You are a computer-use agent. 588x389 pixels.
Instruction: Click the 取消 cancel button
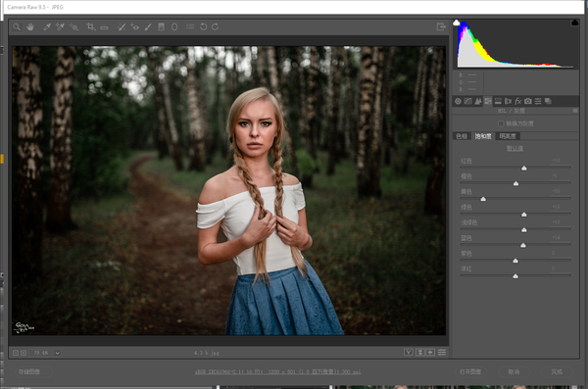click(x=514, y=371)
